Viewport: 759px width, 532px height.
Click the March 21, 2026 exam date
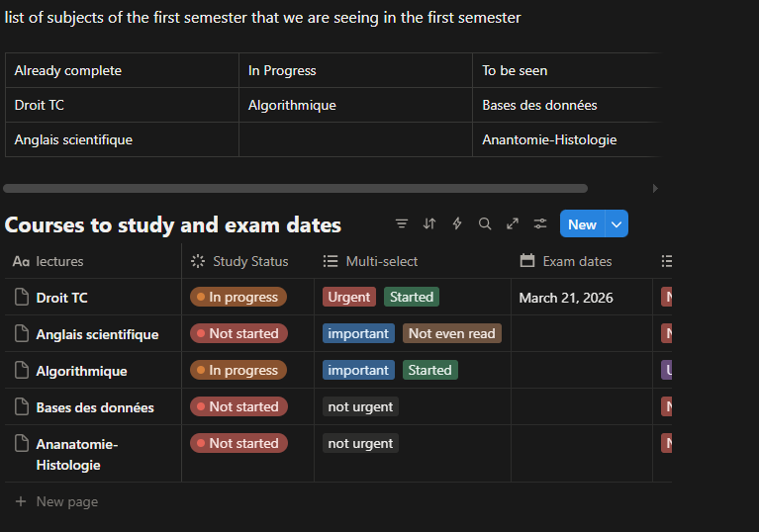click(x=566, y=298)
